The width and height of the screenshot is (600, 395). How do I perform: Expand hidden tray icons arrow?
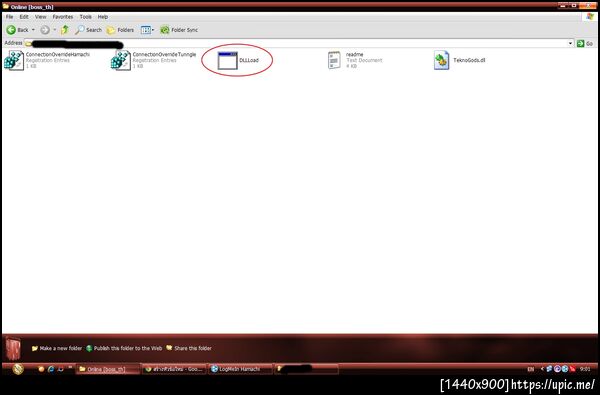(x=542, y=369)
